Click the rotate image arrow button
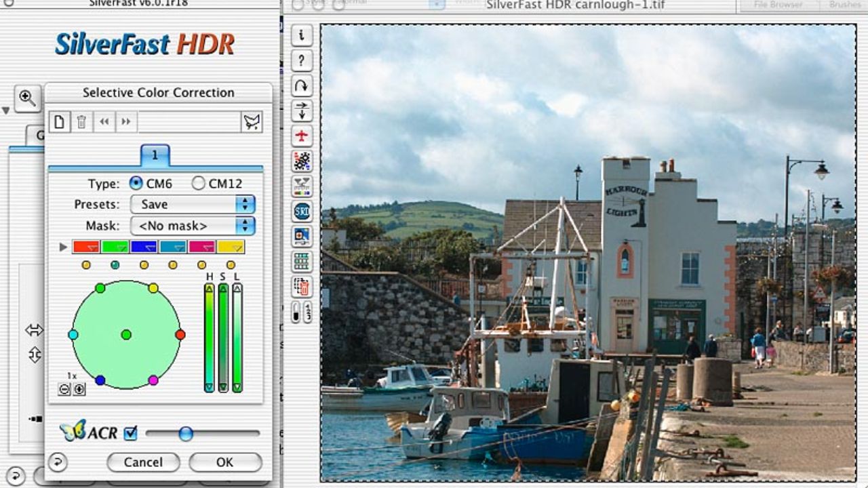This screenshot has height=488, width=868. coord(302,85)
